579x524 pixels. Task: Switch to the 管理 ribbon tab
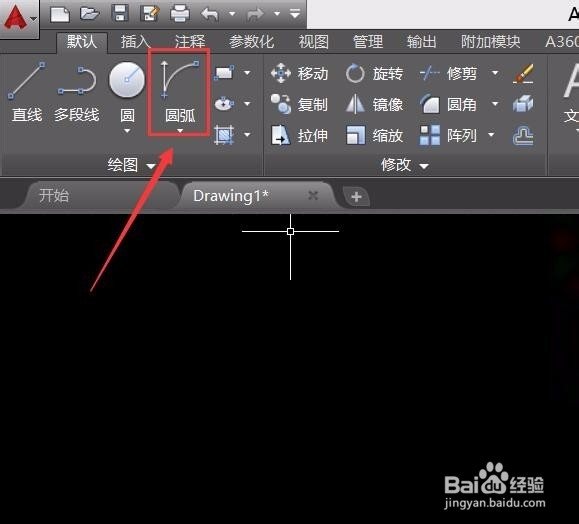(368, 42)
